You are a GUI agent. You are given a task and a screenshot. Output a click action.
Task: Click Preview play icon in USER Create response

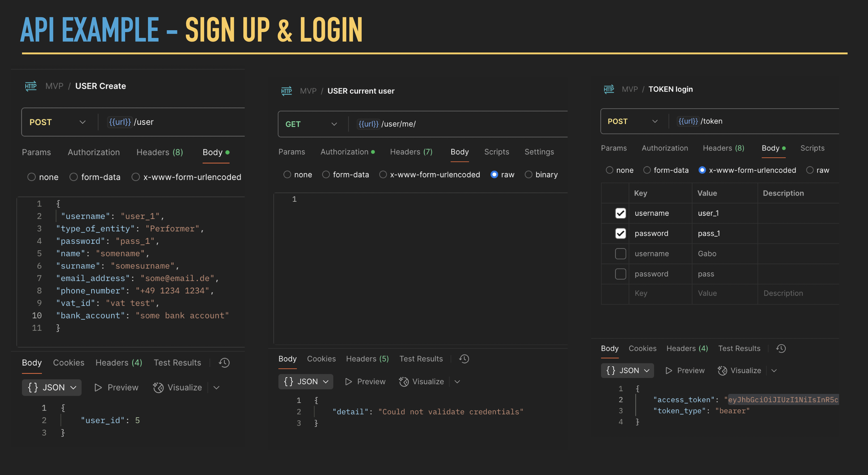98,388
